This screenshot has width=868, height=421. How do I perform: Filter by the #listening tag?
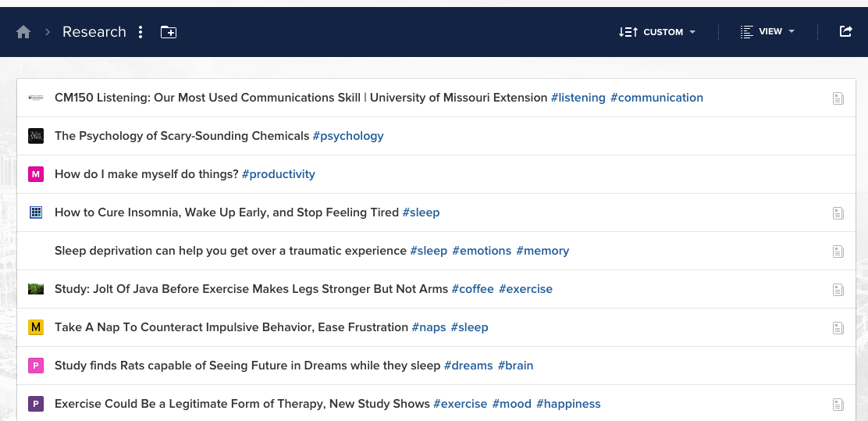coord(578,98)
